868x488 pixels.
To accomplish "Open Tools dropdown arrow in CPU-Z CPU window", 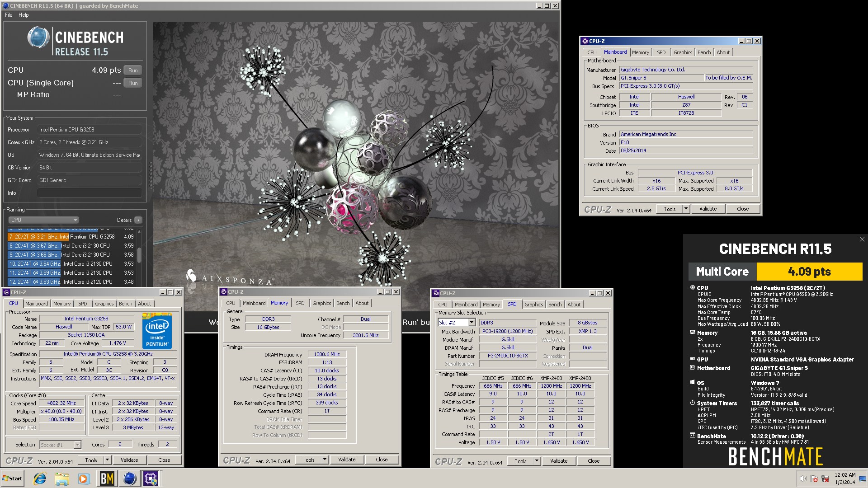I will (107, 460).
